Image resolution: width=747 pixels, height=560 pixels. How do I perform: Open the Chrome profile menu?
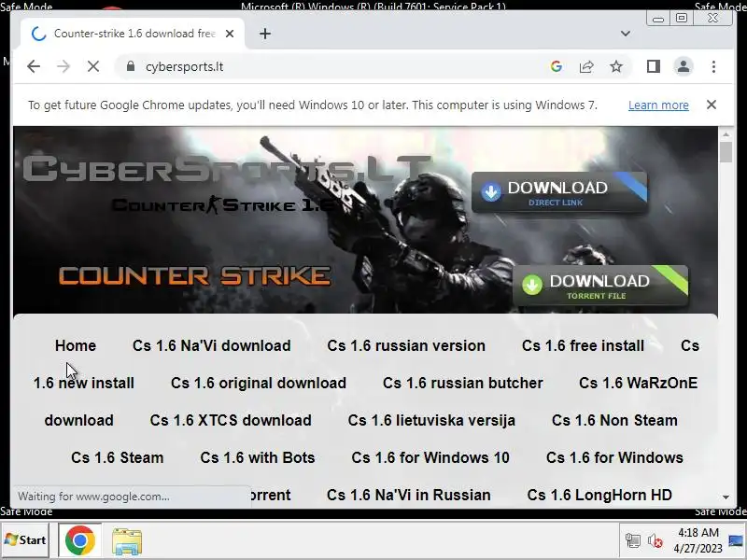coord(684,66)
